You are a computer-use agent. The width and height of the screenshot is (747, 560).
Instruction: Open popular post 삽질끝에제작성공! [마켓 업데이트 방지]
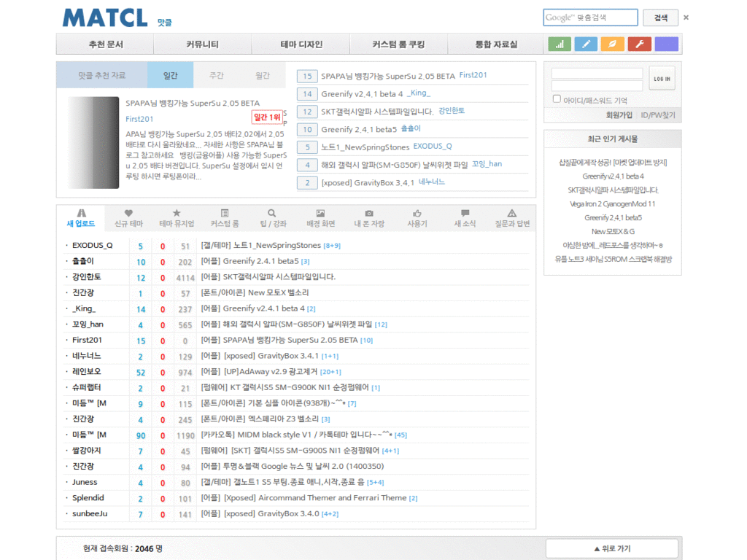[613, 163]
